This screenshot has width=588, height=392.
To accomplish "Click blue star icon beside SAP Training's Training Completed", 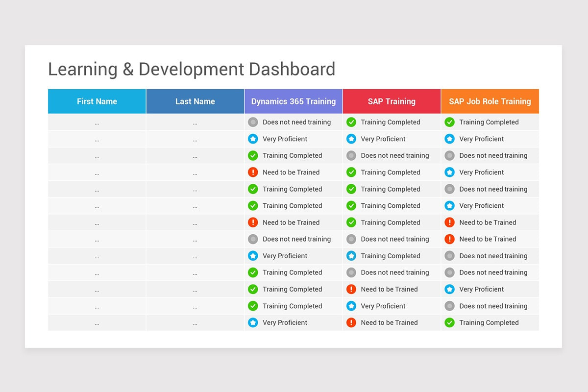I will click(351, 256).
